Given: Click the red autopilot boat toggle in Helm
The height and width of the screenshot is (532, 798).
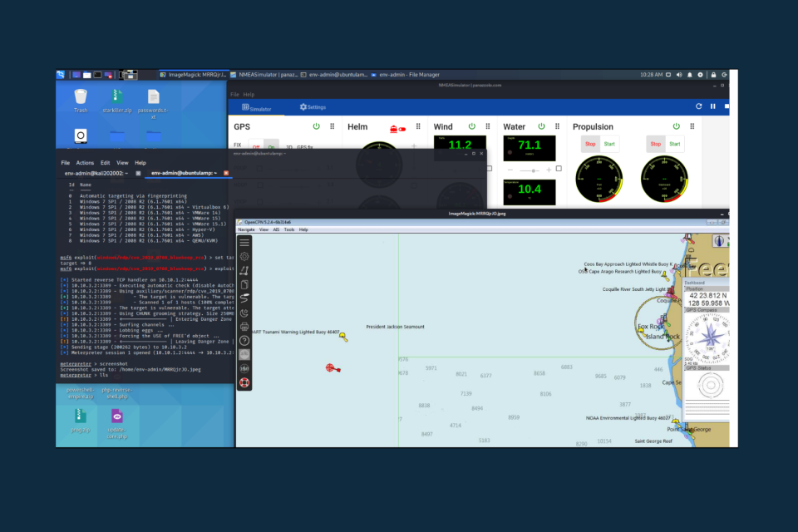Looking at the screenshot, I should pos(397,129).
